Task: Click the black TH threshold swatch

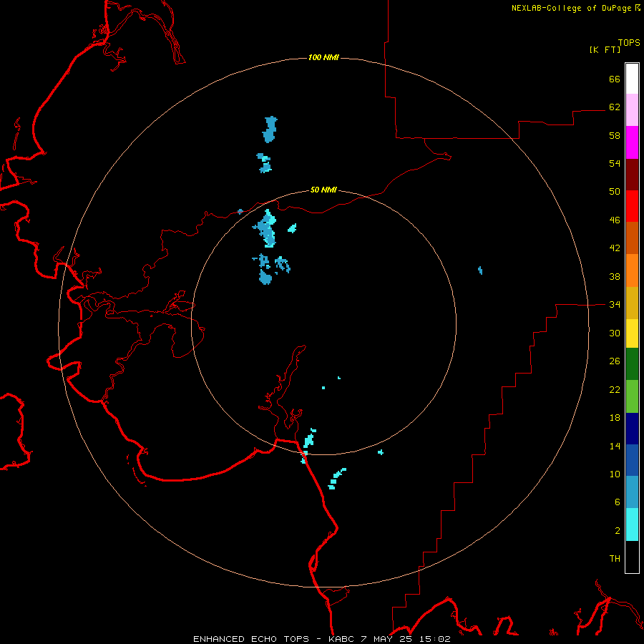Action: click(632, 557)
